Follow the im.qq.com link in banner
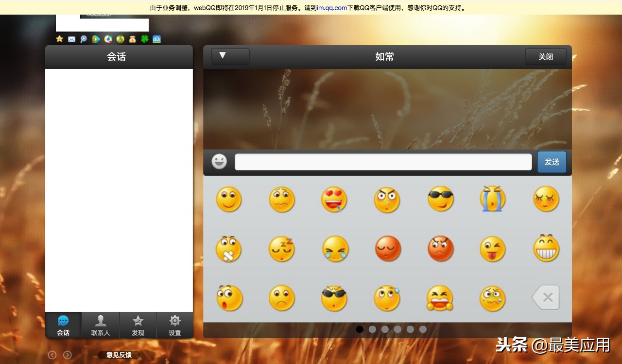 [x=332, y=8]
